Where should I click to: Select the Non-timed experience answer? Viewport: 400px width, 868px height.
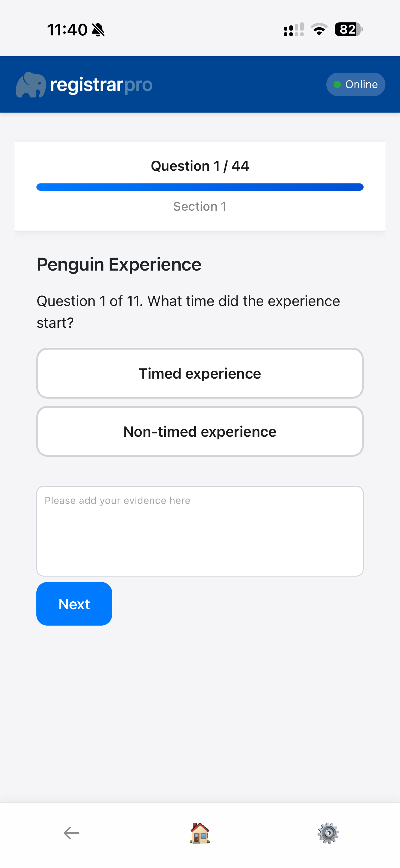coord(200,431)
